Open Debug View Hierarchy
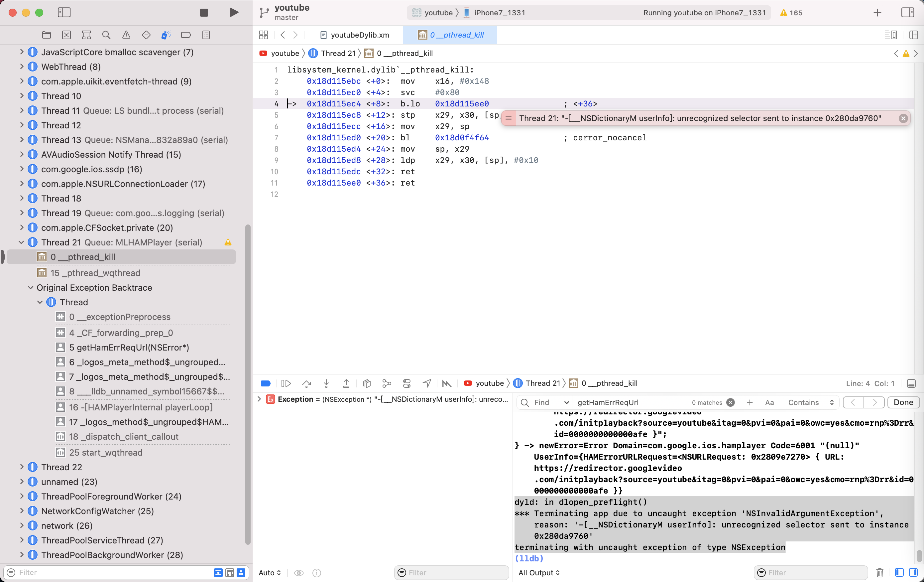Viewport: 924px width, 582px height. click(367, 383)
